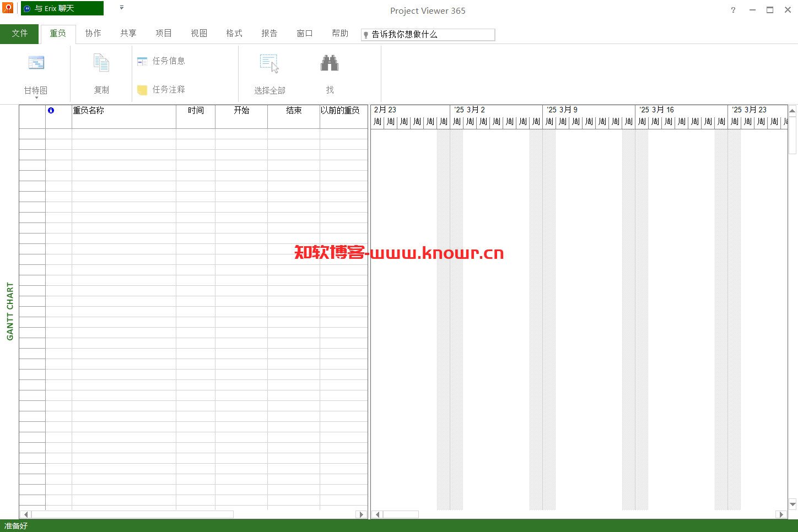Switch to the 格式 ribbon tab
This screenshot has height=532, width=798.
[x=234, y=34]
